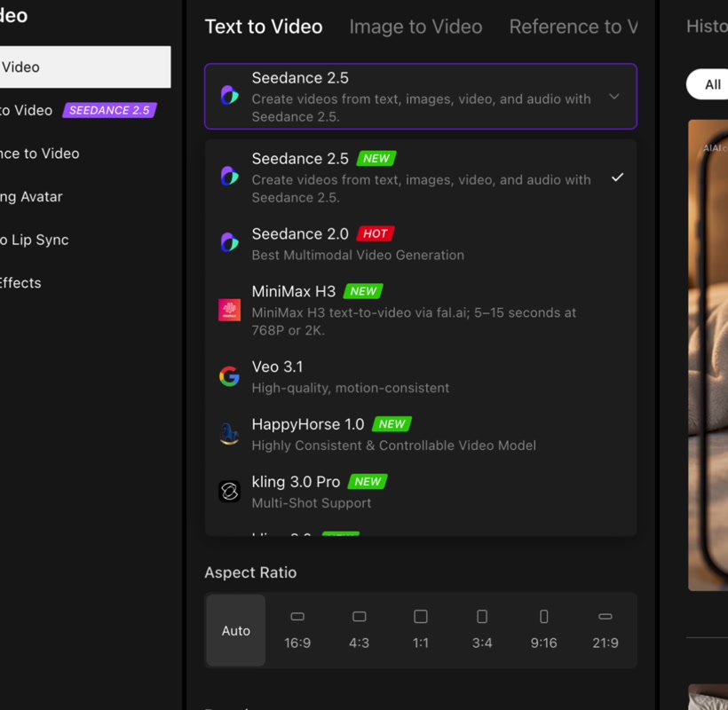Click 'Multi-Shot Support' description text
This screenshot has height=710, width=728.
click(x=312, y=502)
